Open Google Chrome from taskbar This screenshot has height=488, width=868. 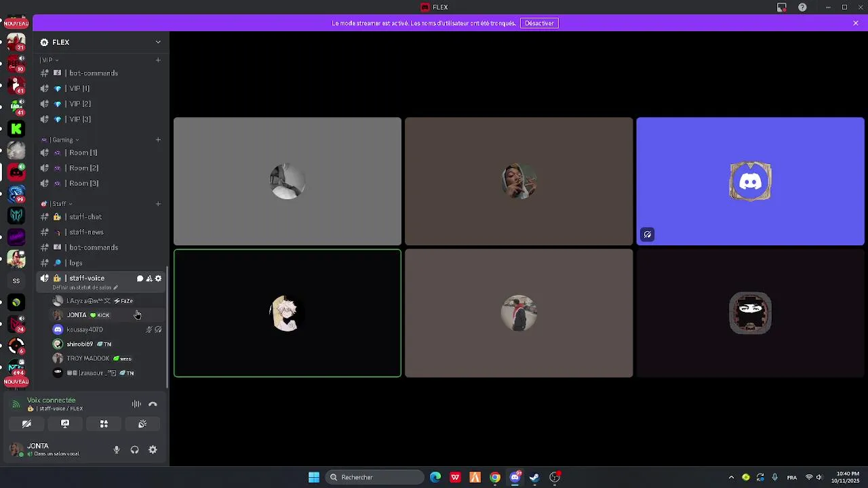point(495,477)
